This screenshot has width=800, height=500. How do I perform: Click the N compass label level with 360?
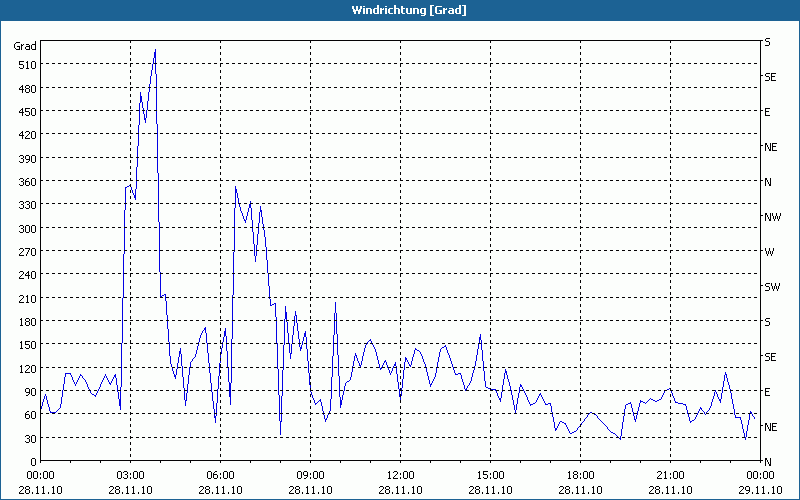[768, 182]
